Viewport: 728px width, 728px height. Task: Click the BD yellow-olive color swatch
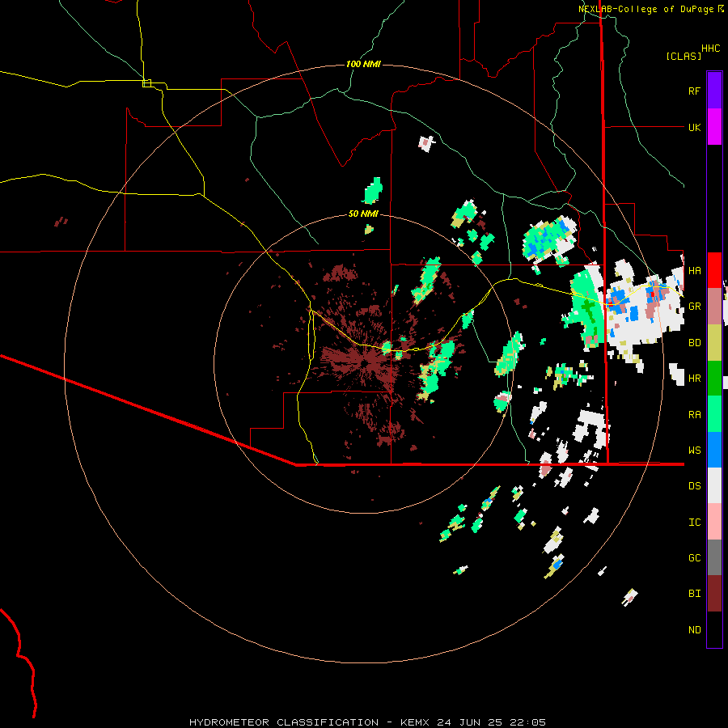(x=714, y=342)
